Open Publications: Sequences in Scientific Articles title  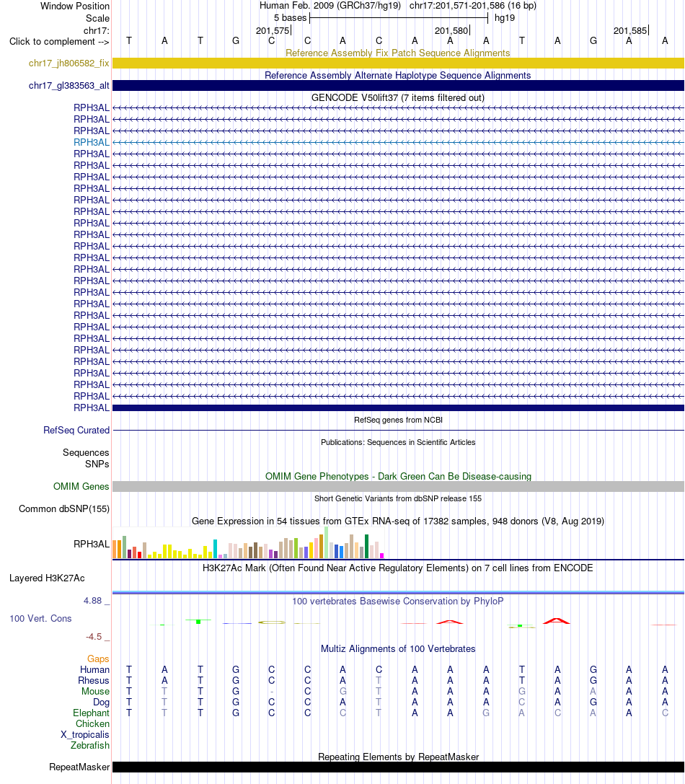(398, 443)
